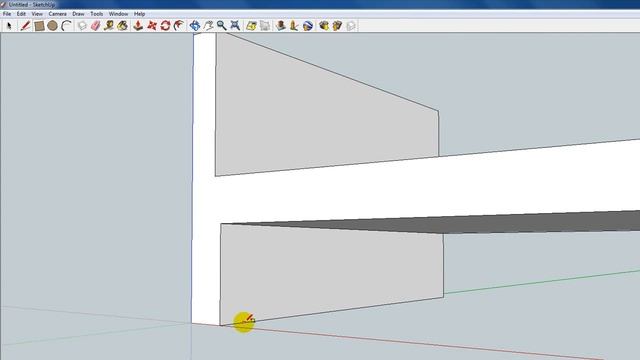Select the Tape Measure tool
Image resolution: width=640 pixels, height=360 pixels.
[x=109, y=26]
